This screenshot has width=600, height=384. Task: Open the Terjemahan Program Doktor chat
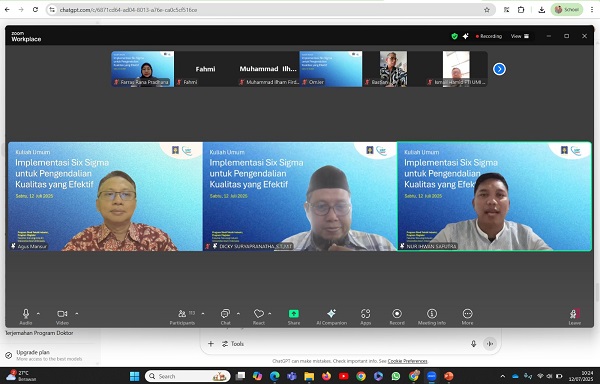pos(39,333)
